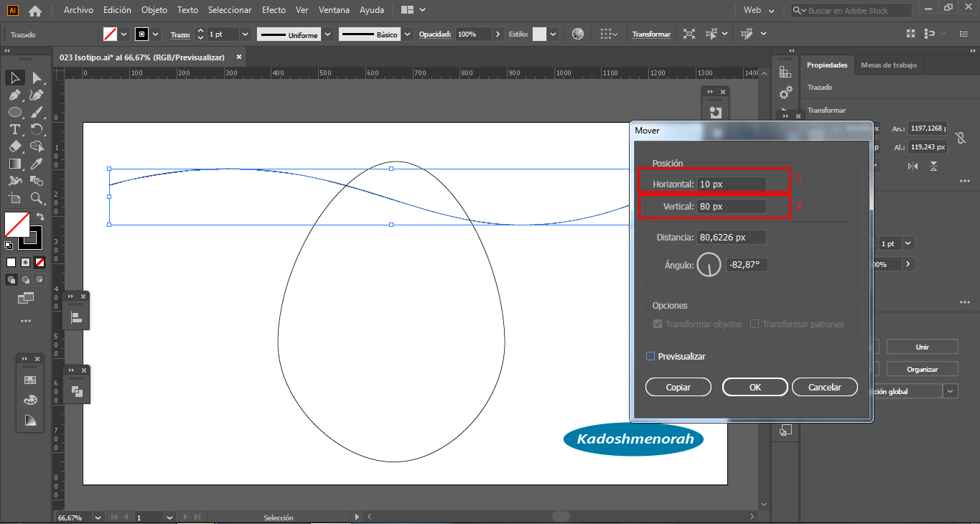
Task: Select the Artboard tool
Action: tap(14, 198)
